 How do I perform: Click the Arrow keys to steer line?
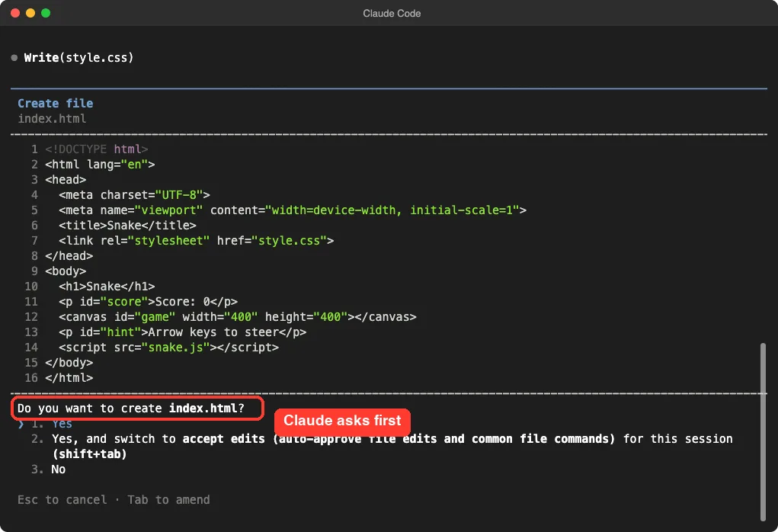point(182,332)
